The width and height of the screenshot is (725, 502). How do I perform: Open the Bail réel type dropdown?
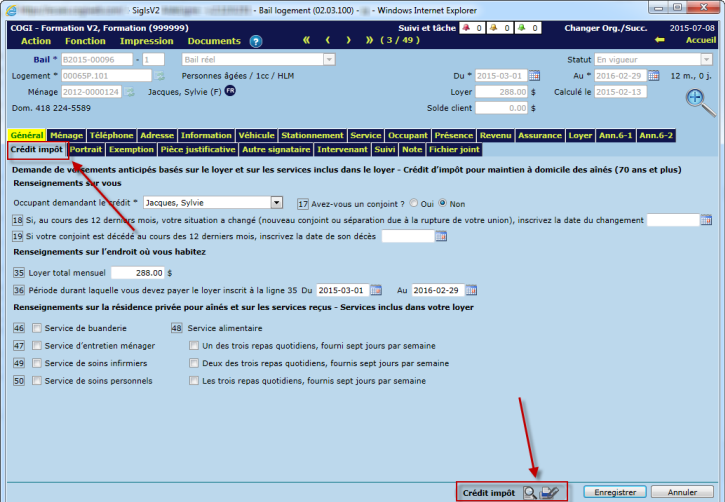[328, 60]
